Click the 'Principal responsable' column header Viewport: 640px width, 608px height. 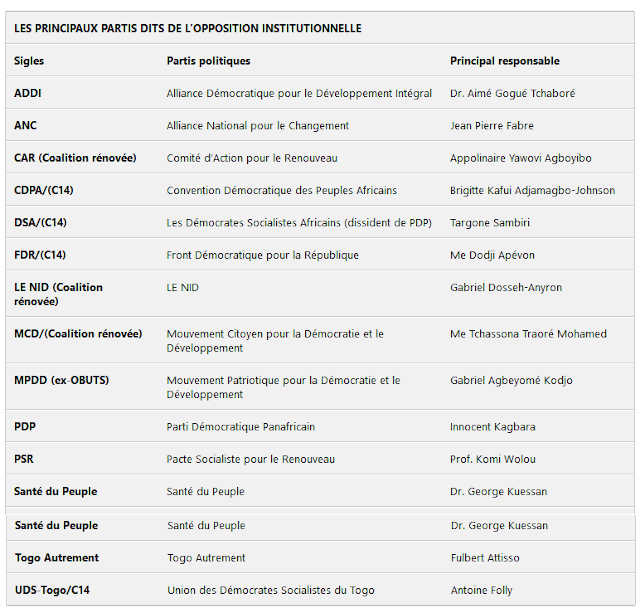[504, 61]
